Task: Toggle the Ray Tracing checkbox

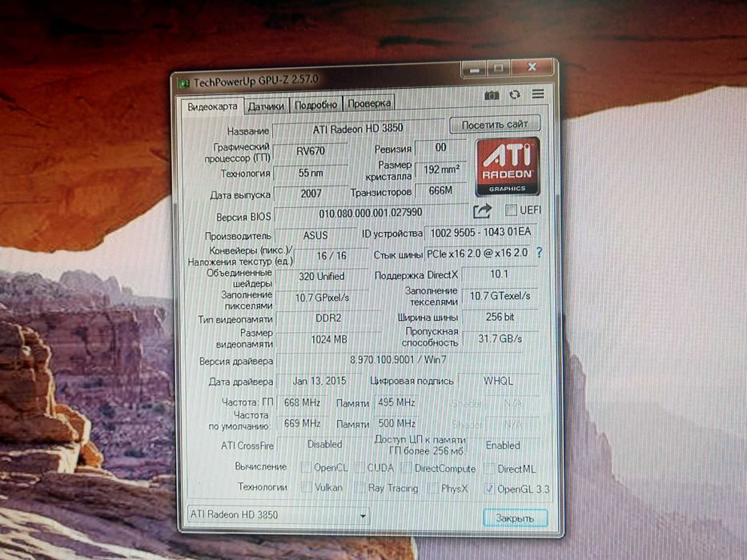Action: pyautogui.click(x=359, y=488)
